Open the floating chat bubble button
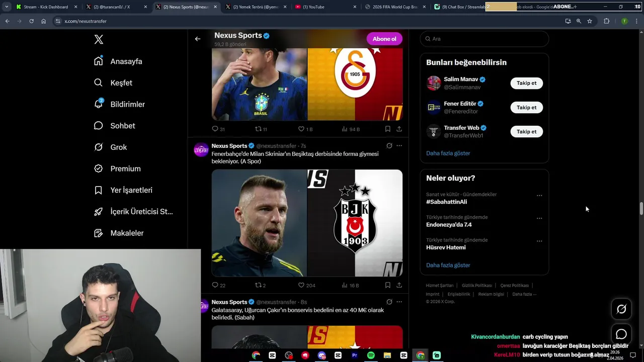Image resolution: width=644 pixels, height=362 pixels. (x=621, y=334)
